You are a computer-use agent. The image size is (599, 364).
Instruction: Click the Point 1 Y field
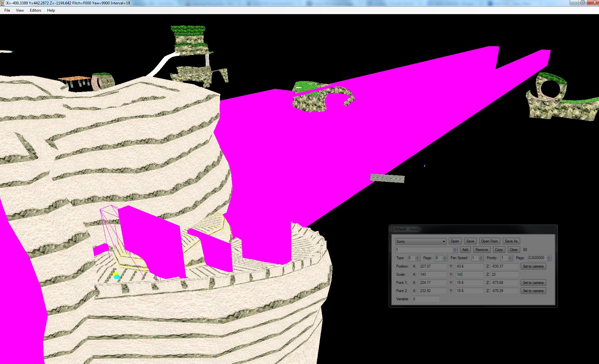pyautogui.click(x=470, y=283)
